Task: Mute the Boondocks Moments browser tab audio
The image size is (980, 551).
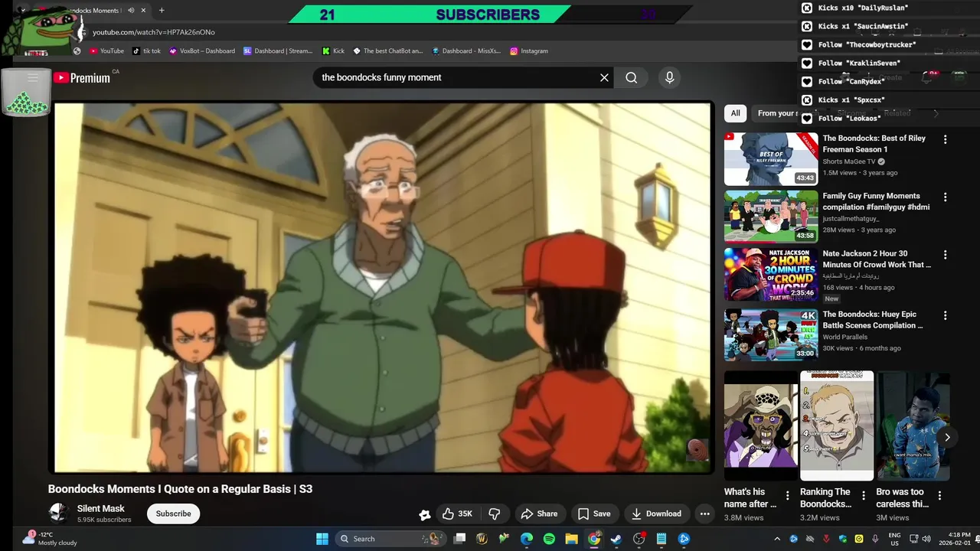Action: point(131,11)
